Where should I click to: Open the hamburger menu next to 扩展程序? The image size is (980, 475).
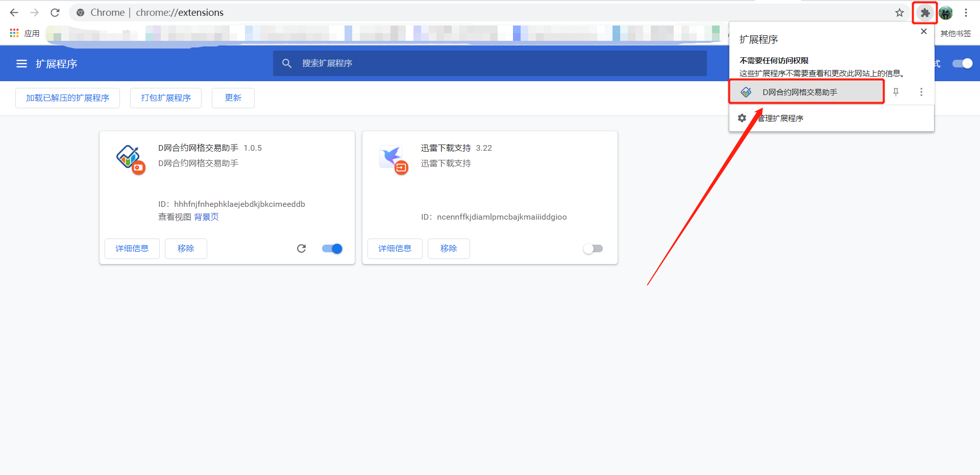click(21, 64)
